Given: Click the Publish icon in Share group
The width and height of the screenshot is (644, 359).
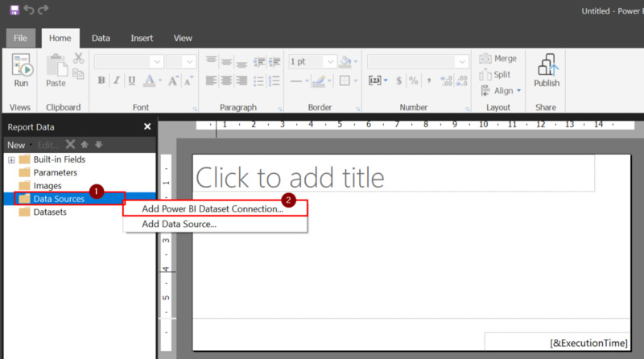Looking at the screenshot, I should pyautogui.click(x=547, y=70).
